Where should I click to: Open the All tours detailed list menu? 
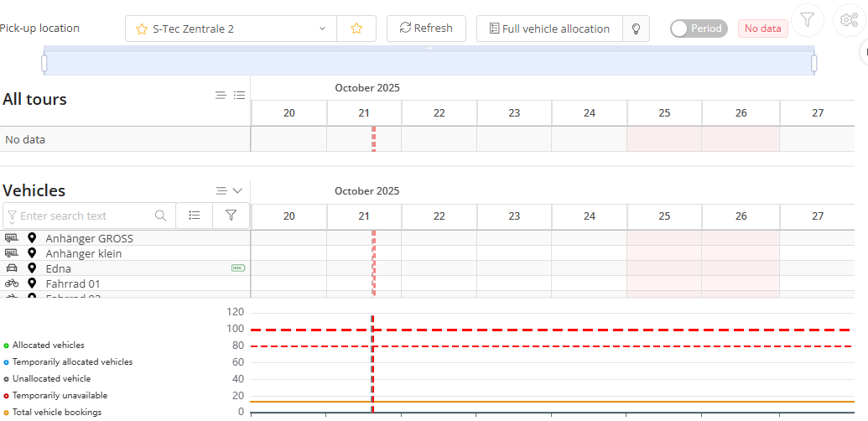(239, 96)
